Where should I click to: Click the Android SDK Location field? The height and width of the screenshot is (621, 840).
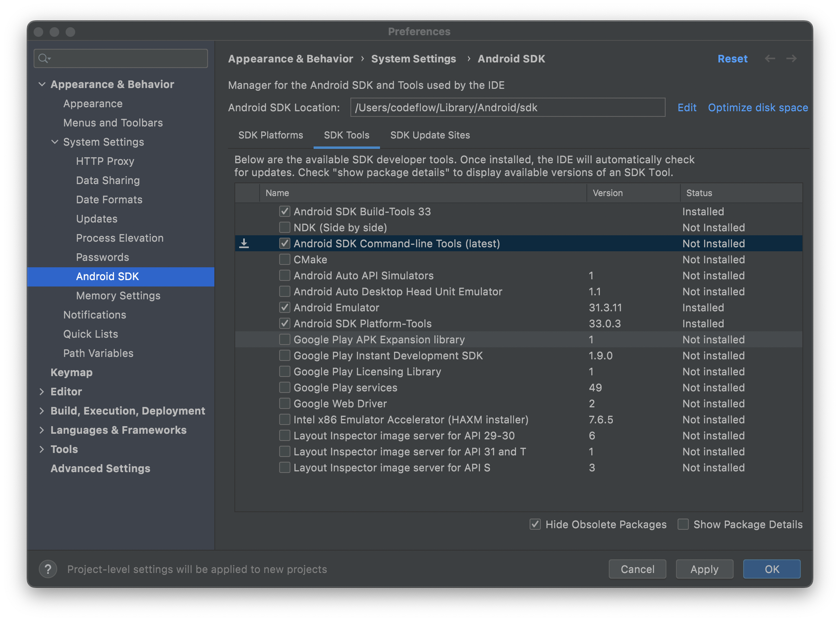[x=507, y=107]
